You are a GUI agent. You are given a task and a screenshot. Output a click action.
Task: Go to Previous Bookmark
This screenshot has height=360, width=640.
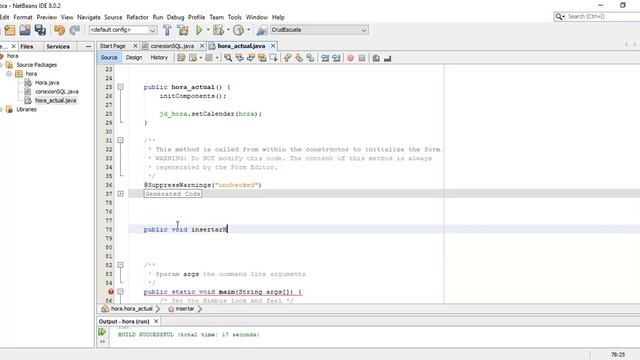click(x=288, y=58)
